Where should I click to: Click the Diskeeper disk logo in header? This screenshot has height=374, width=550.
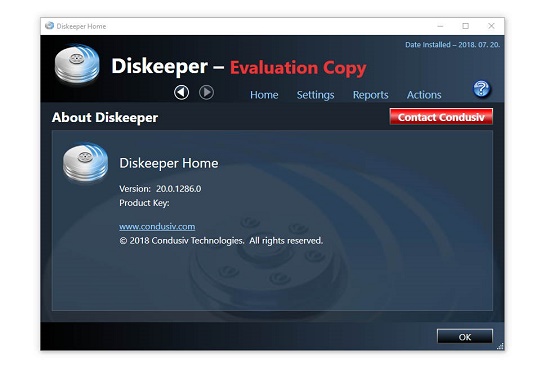click(x=77, y=64)
